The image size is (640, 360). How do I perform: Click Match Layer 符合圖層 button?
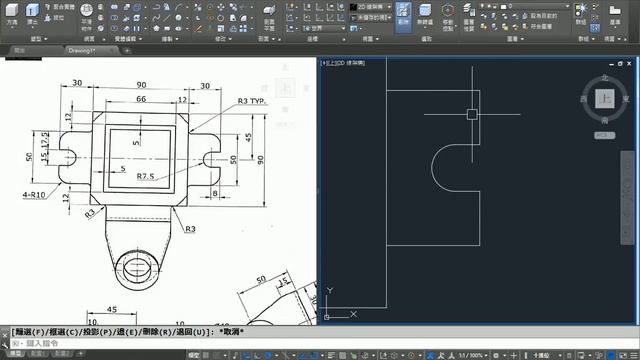pyautogui.click(x=537, y=27)
